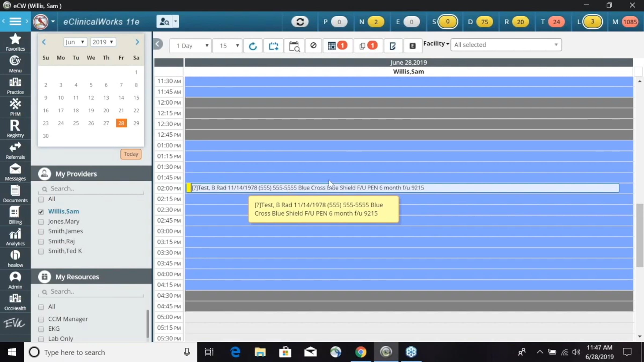Image resolution: width=644 pixels, height=362 pixels.
Task: Click the refresh schedule icon in toolbar
Action: 253,46
